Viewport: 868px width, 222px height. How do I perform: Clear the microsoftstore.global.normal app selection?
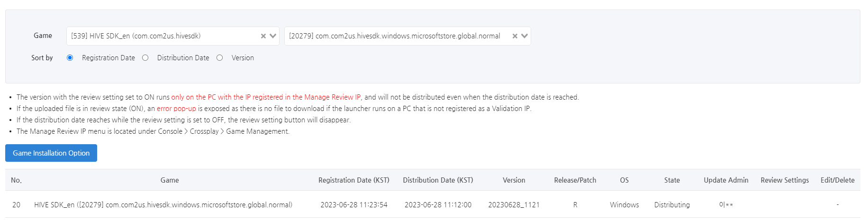pyautogui.click(x=515, y=36)
